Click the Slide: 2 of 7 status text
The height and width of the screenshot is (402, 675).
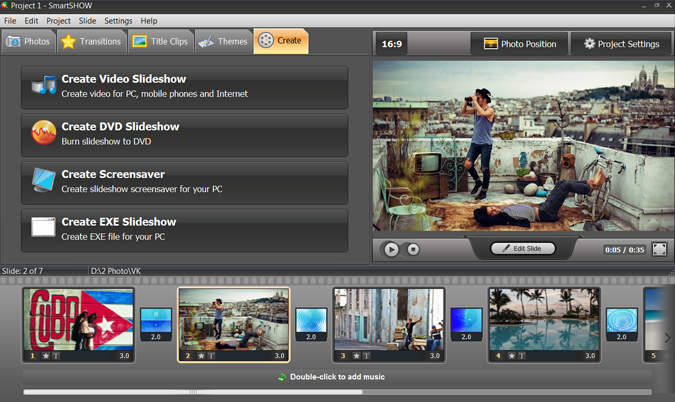22,271
